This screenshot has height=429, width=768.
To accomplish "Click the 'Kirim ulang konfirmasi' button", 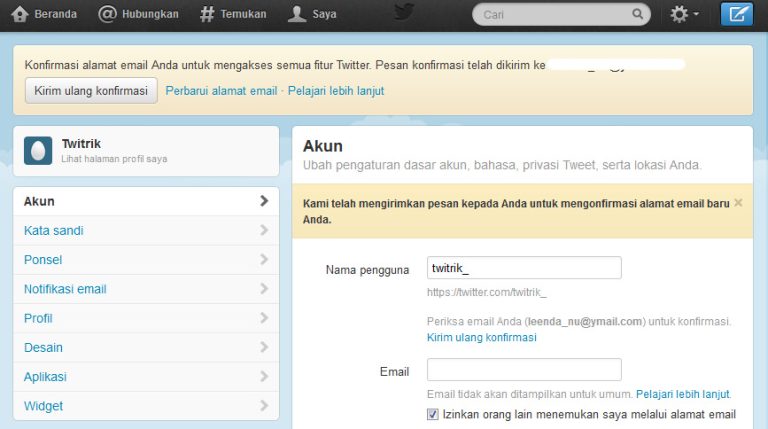I will coord(91,91).
